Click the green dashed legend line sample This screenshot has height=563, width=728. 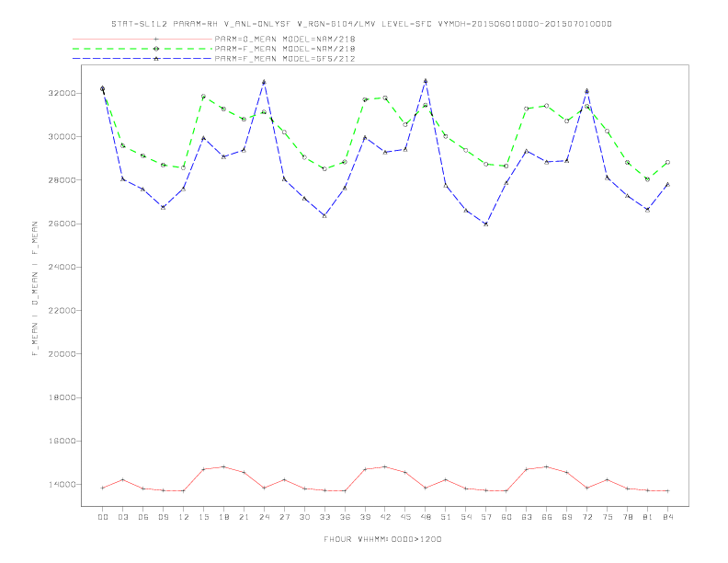142,49
